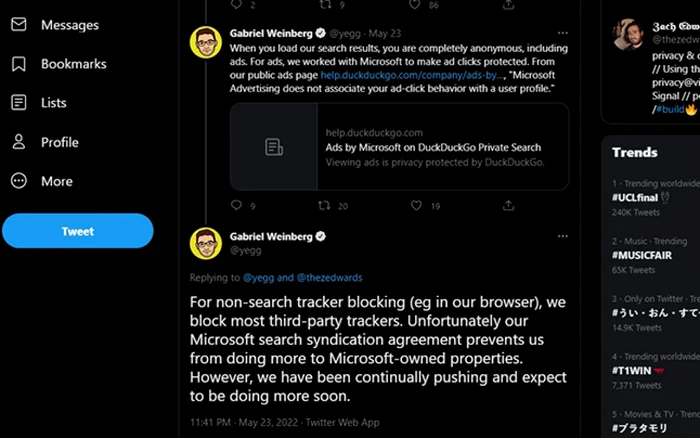
Task: Open help.duckduckgo.com ads link in tweet
Action: click(x=412, y=75)
